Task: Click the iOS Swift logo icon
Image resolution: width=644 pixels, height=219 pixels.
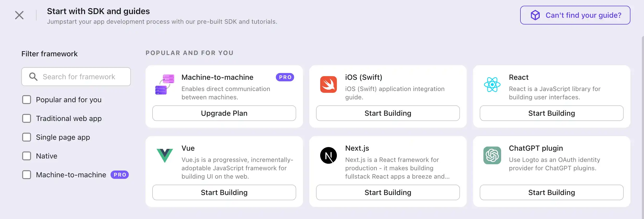Action: click(x=328, y=84)
